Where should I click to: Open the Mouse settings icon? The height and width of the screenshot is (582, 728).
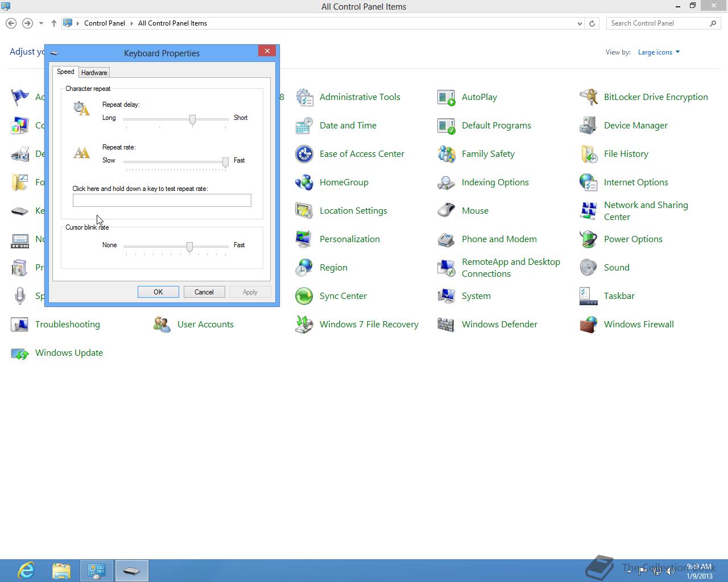446,211
